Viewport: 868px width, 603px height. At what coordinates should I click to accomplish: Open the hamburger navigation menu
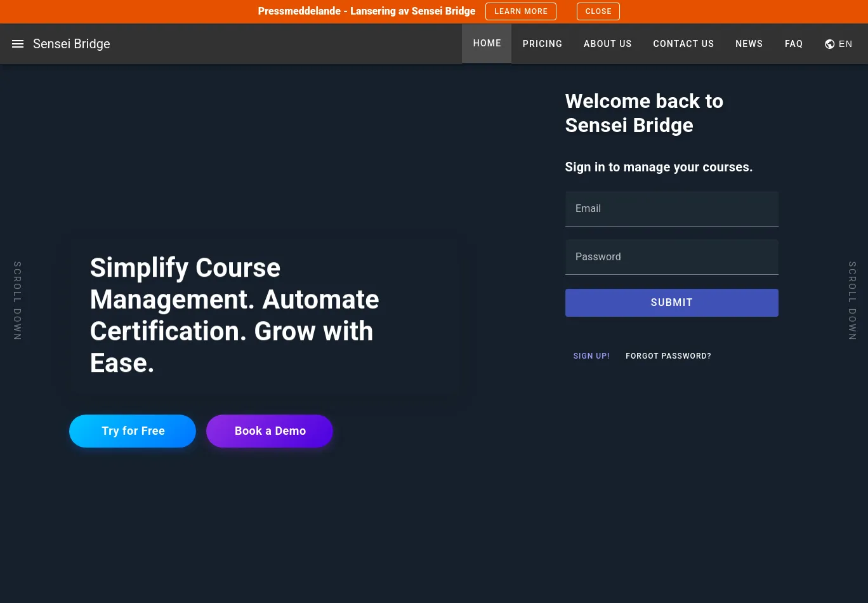coord(18,44)
